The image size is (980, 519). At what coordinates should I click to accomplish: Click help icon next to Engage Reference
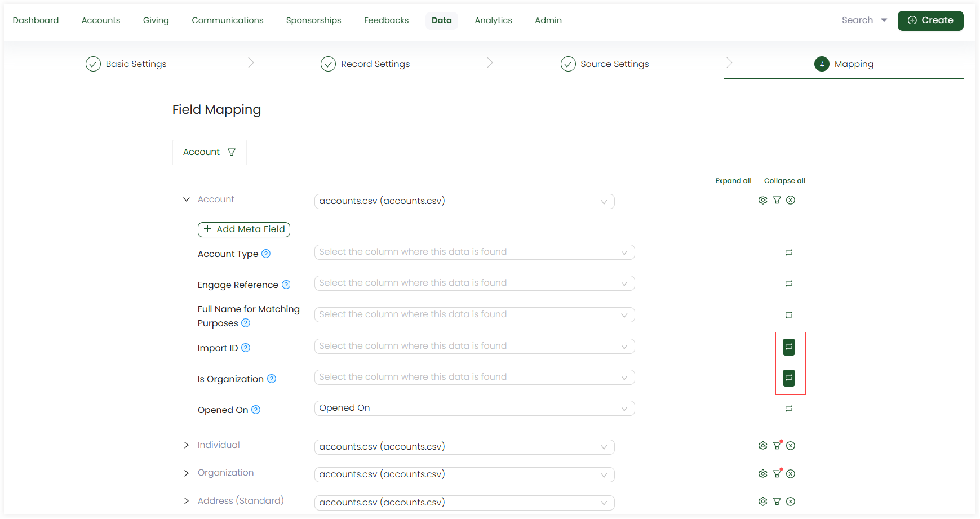(286, 285)
